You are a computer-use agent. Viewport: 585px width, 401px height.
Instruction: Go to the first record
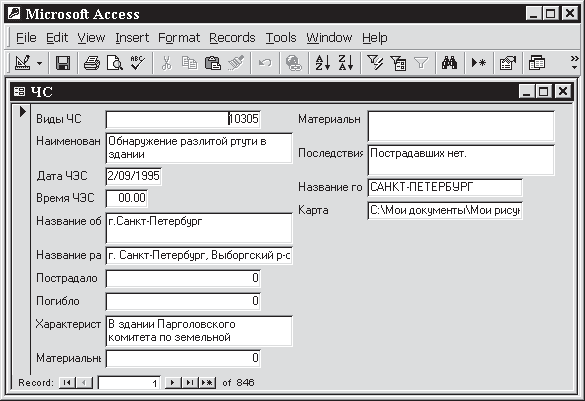[67, 382]
